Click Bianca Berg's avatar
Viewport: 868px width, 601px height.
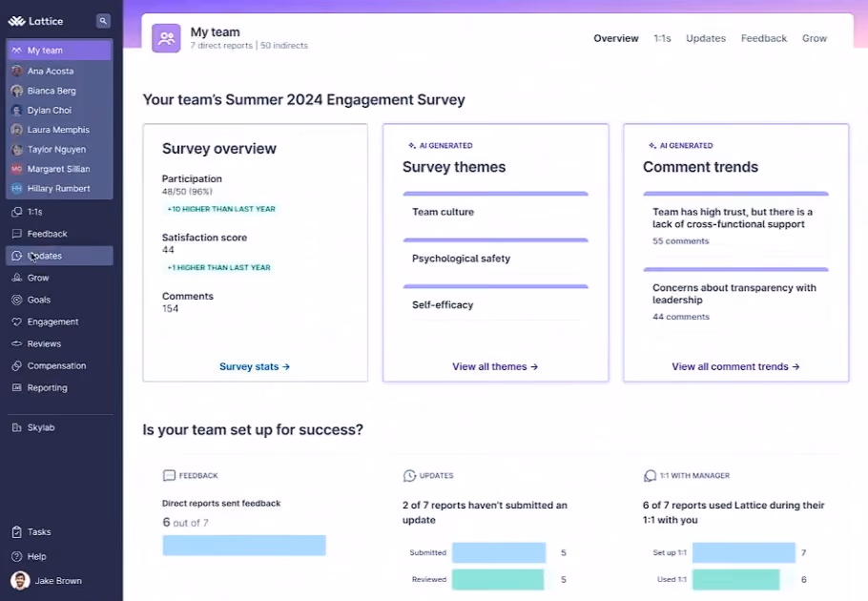pyautogui.click(x=17, y=91)
